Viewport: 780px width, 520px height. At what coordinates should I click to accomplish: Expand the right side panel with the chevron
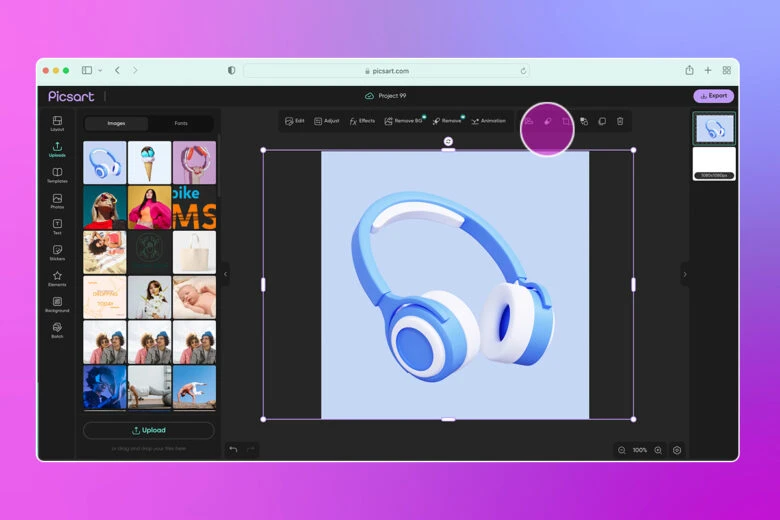[685, 274]
